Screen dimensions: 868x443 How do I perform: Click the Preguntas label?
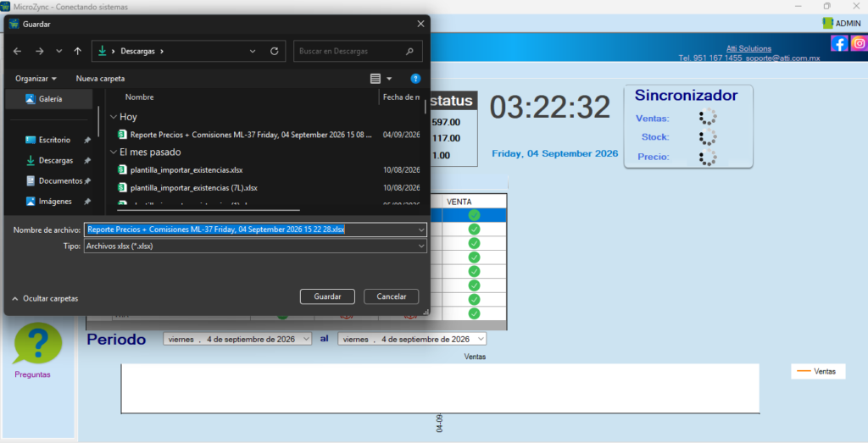[x=32, y=374]
